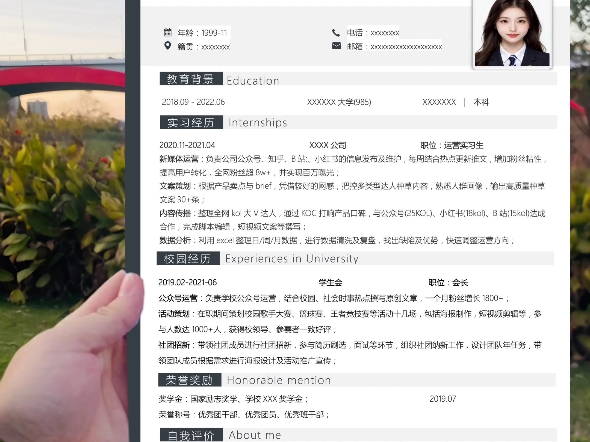The image size is (590, 442).
Task: Click the 年龄：1999-11 field
Action: click(x=203, y=33)
